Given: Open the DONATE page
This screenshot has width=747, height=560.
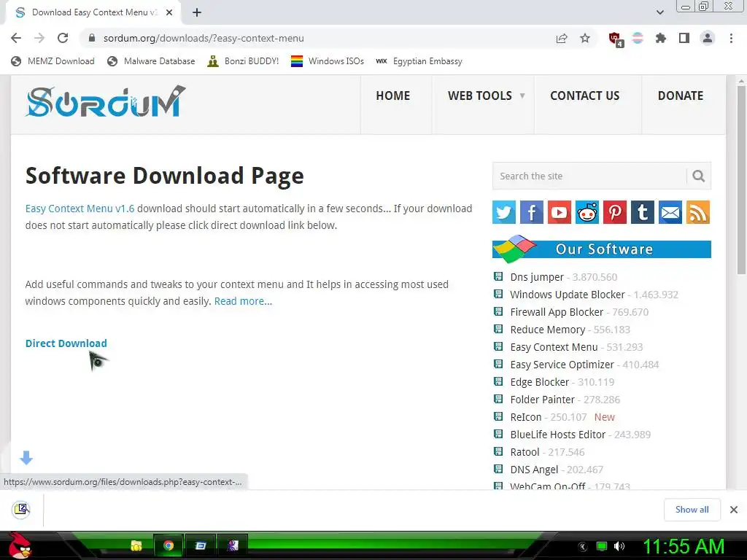Looking at the screenshot, I should tap(681, 96).
